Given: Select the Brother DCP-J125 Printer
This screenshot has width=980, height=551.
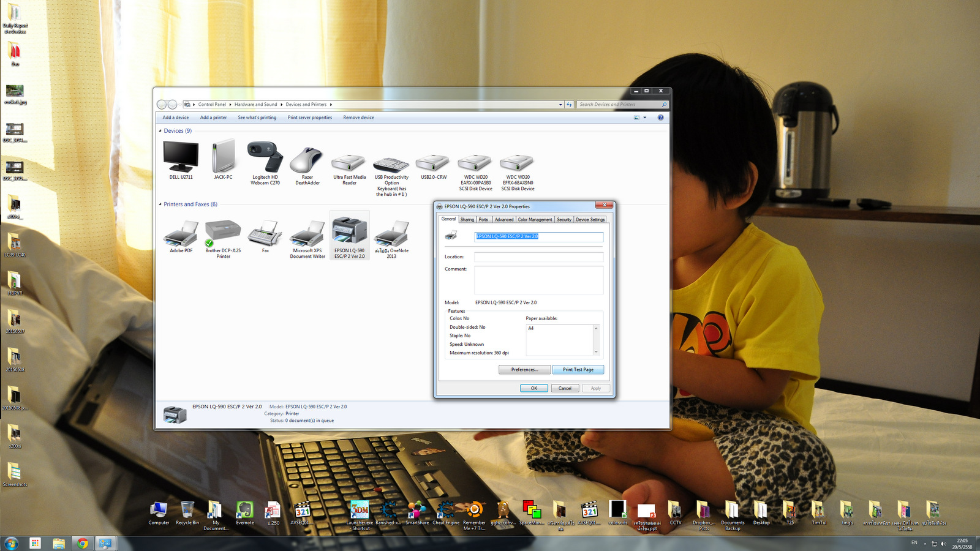Looking at the screenshot, I should pyautogui.click(x=223, y=239).
